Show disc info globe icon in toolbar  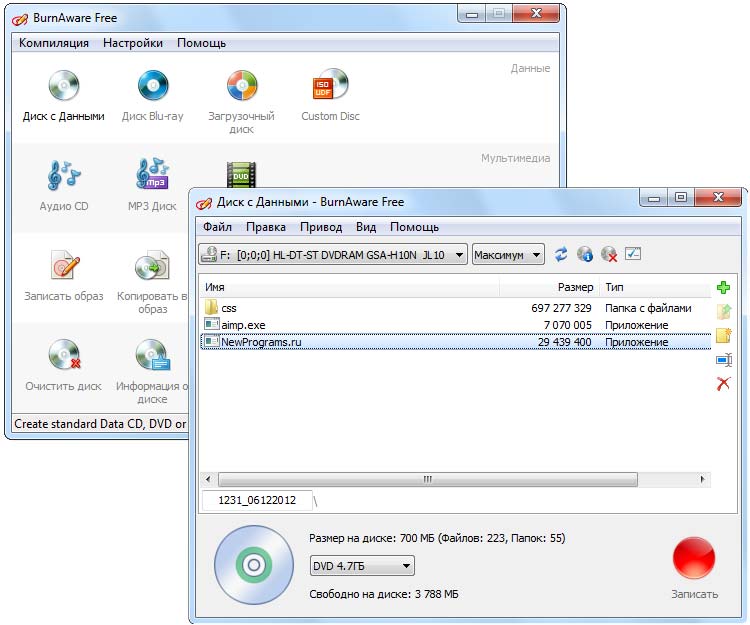click(x=585, y=254)
